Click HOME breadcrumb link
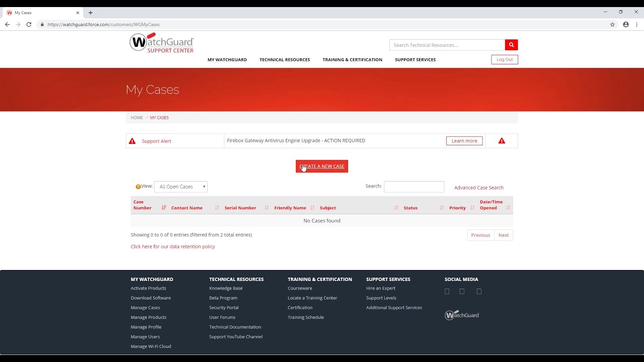Screen dimensions: 644x362 point(137,118)
